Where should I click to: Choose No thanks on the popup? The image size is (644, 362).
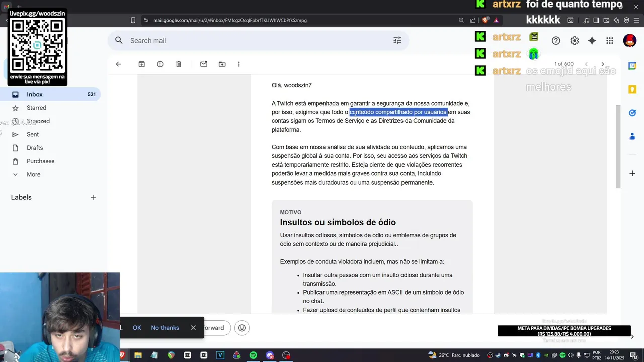pos(165,328)
